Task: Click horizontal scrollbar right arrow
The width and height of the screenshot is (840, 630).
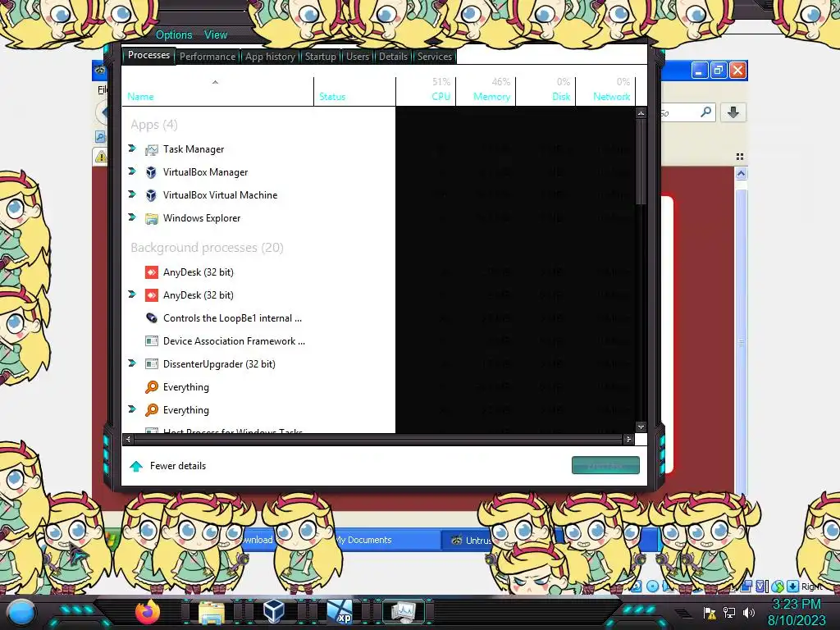Action: point(628,440)
